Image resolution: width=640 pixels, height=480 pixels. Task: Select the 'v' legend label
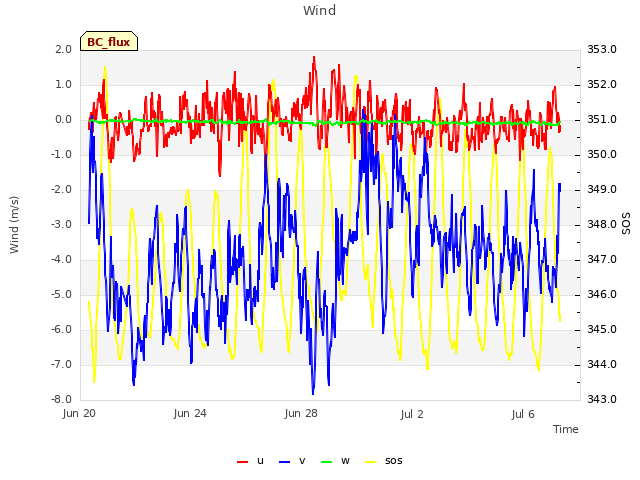[x=302, y=461]
